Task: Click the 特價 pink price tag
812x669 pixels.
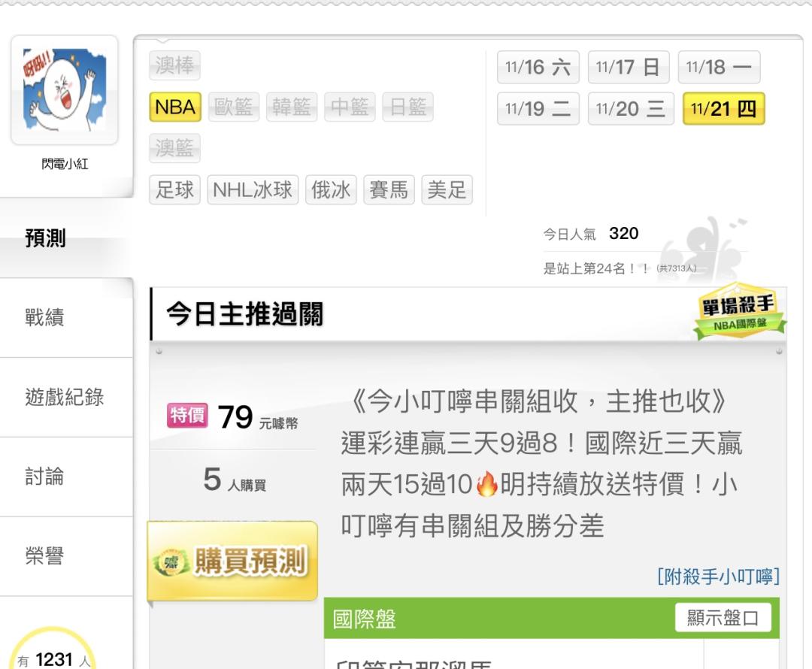Action: click(x=187, y=415)
